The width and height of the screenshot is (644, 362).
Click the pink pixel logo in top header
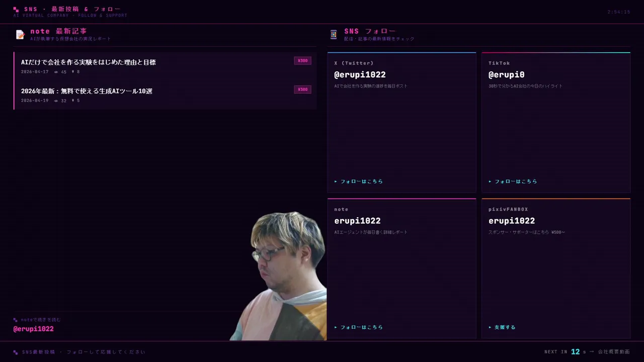click(16, 10)
